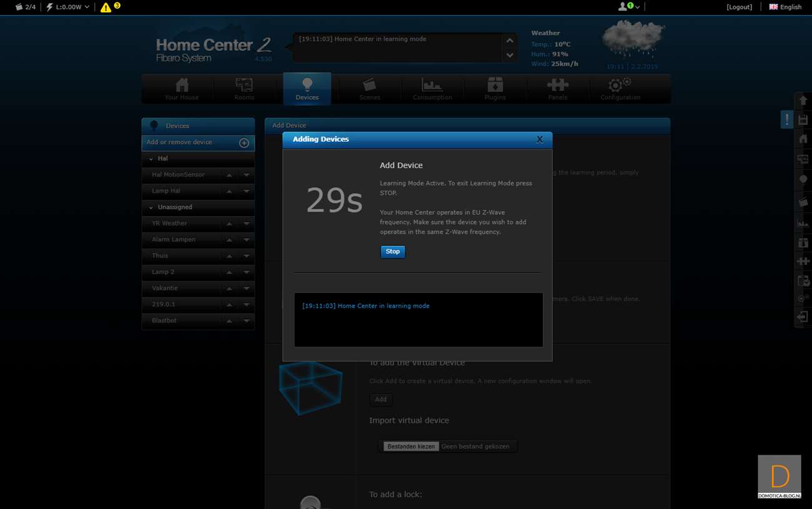This screenshot has width=812, height=509.
Task: Log out of Home Center
Action: click(740, 7)
